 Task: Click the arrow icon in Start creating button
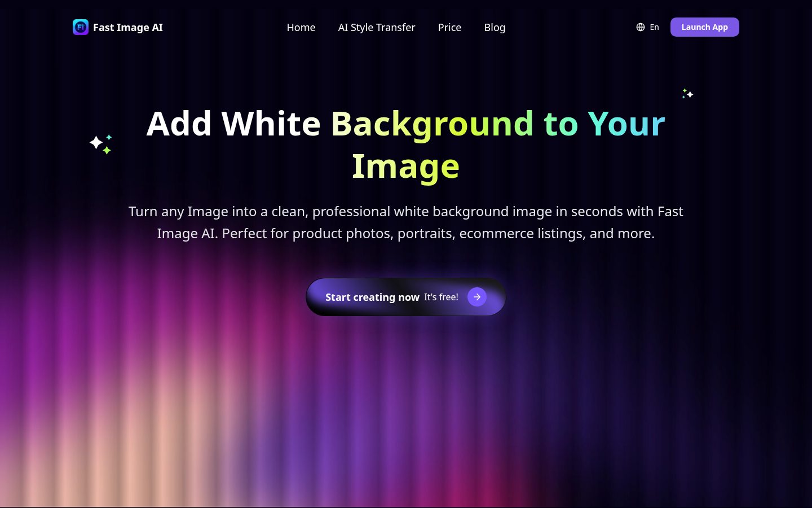point(477,297)
